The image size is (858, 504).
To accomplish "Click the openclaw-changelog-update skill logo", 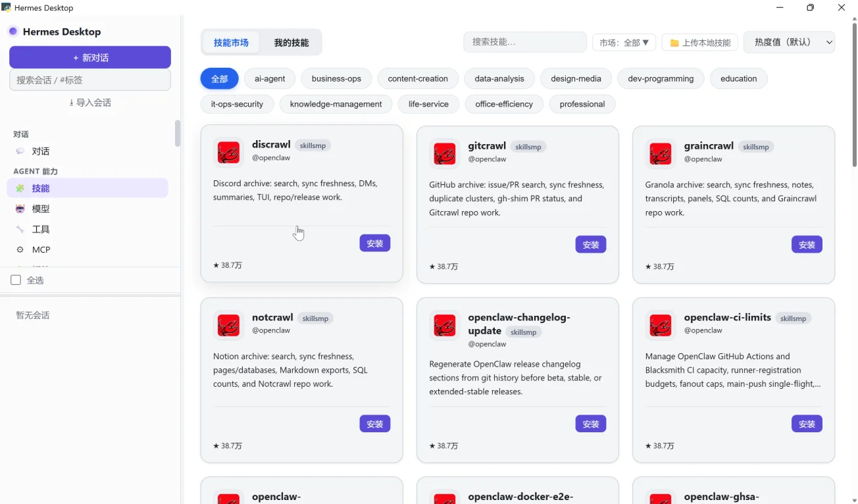I will (x=444, y=326).
